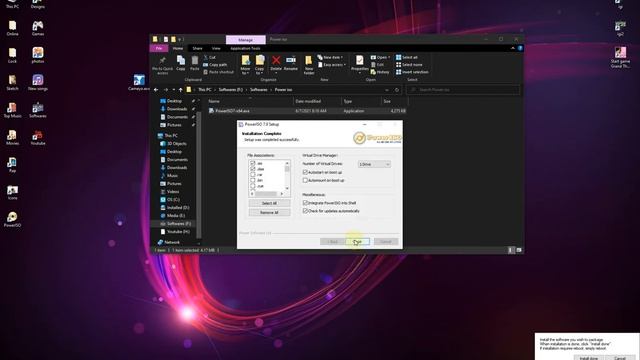This screenshot has height=360, width=640.
Task: Toggle the .rar file association checkbox
Action: tap(253, 175)
